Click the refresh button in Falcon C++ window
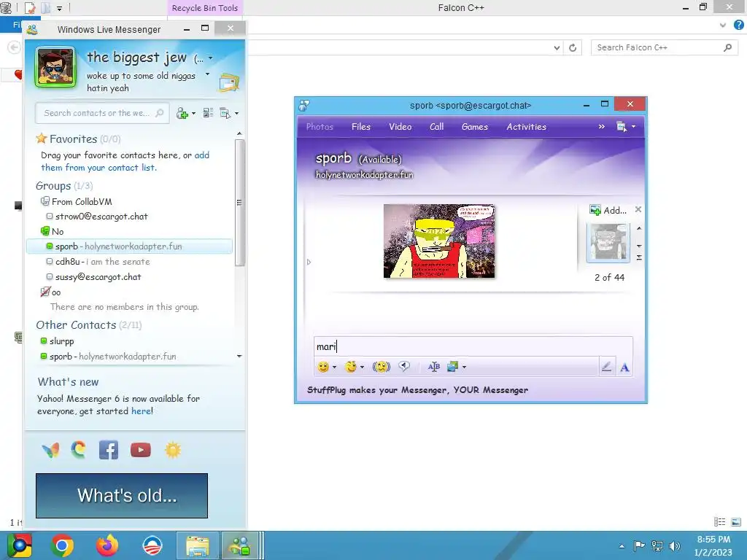Image resolution: width=747 pixels, height=560 pixels. (573, 47)
